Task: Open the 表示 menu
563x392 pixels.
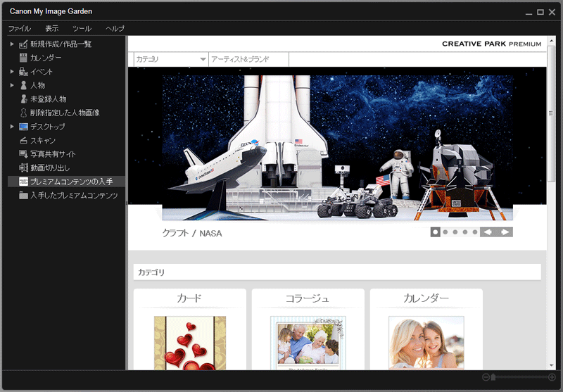Action: pyautogui.click(x=51, y=28)
